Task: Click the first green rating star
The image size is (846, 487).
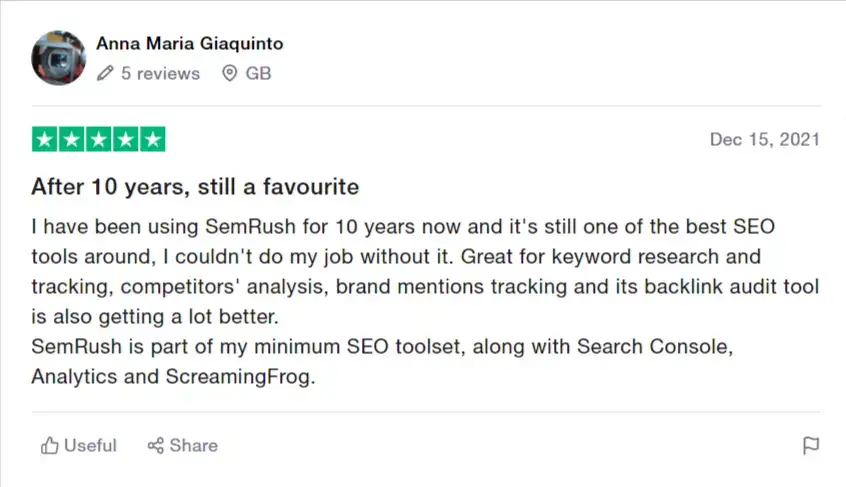Action: coord(46,139)
